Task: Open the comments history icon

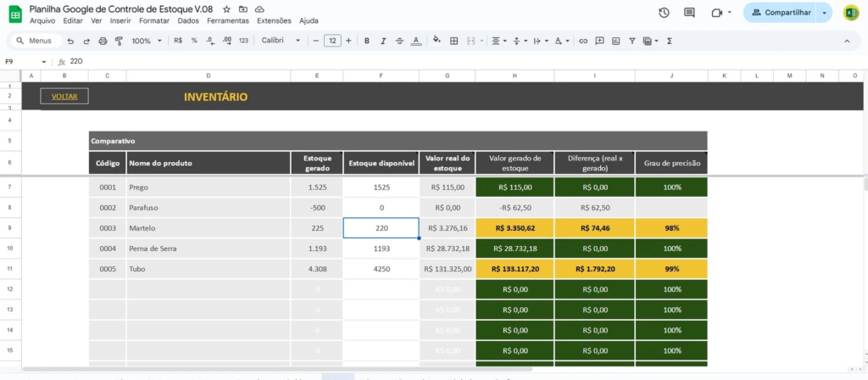Action: (689, 13)
